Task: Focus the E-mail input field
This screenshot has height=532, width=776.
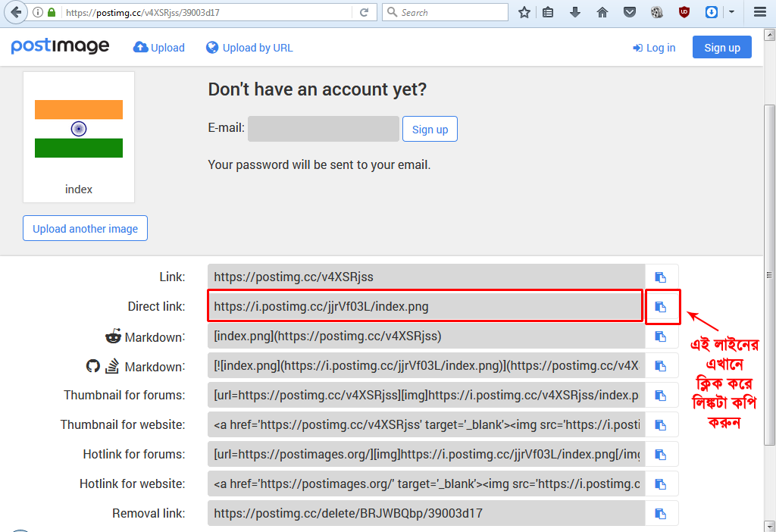Action: coord(324,129)
